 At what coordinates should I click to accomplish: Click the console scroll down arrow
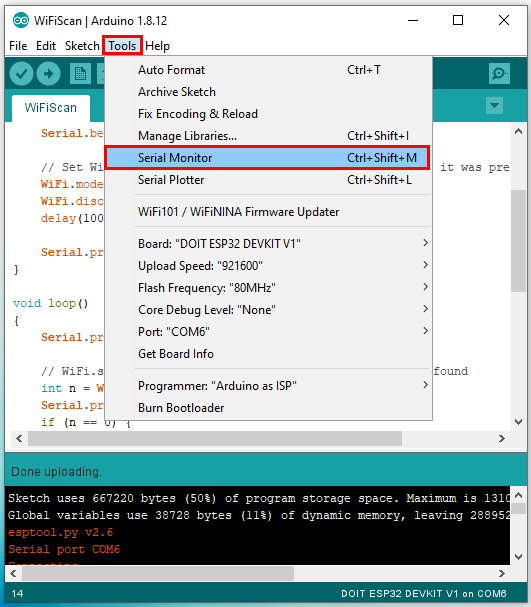(519, 557)
